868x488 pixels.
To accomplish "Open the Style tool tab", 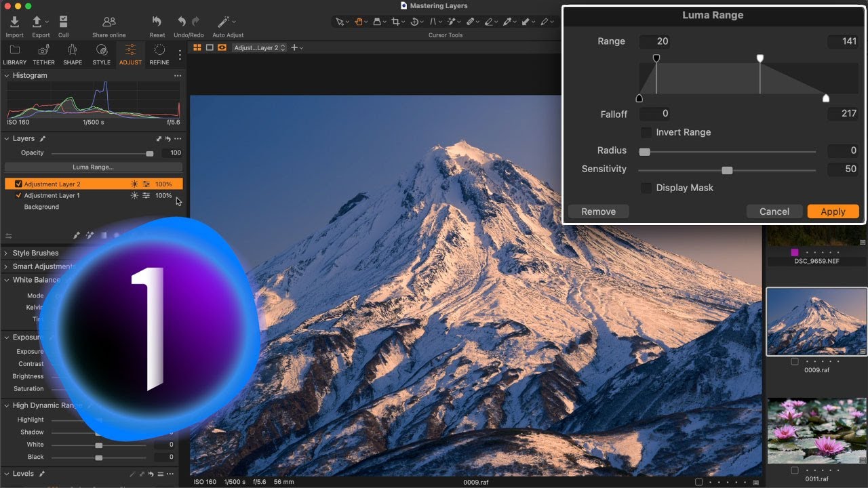I will pos(102,54).
